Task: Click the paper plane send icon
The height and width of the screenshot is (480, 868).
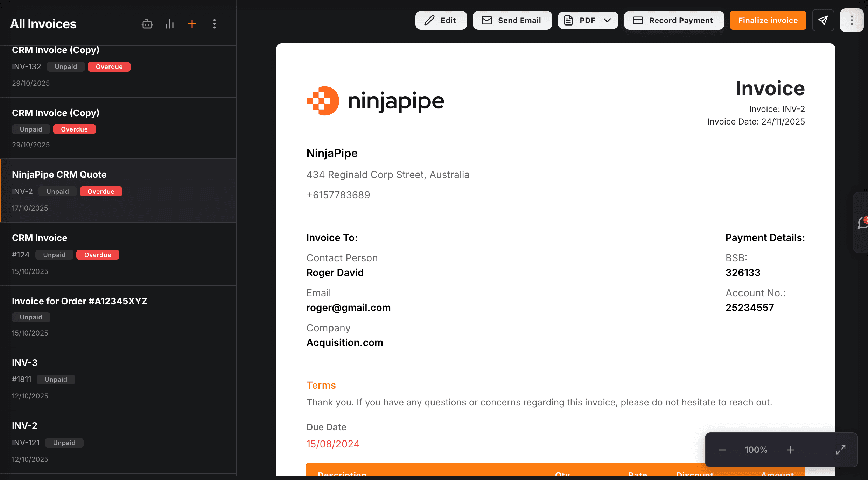Action: (x=823, y=20)
